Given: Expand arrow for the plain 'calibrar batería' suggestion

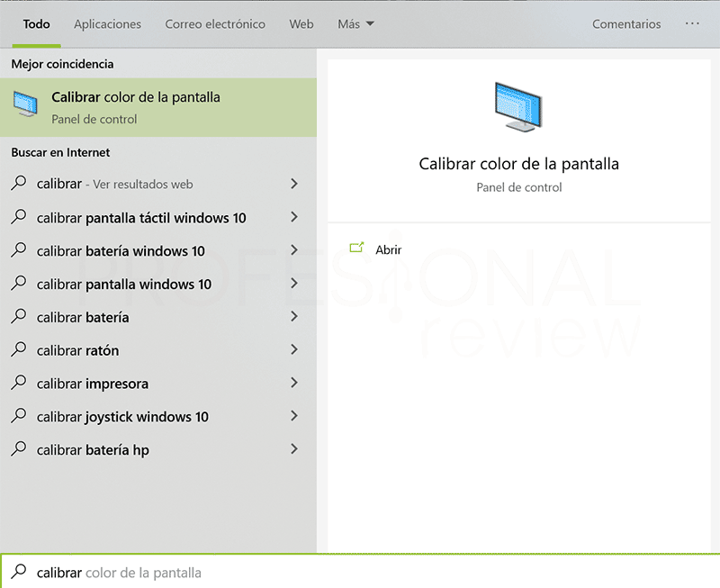Looking at the screenshot, I should [x=294, y=316].
